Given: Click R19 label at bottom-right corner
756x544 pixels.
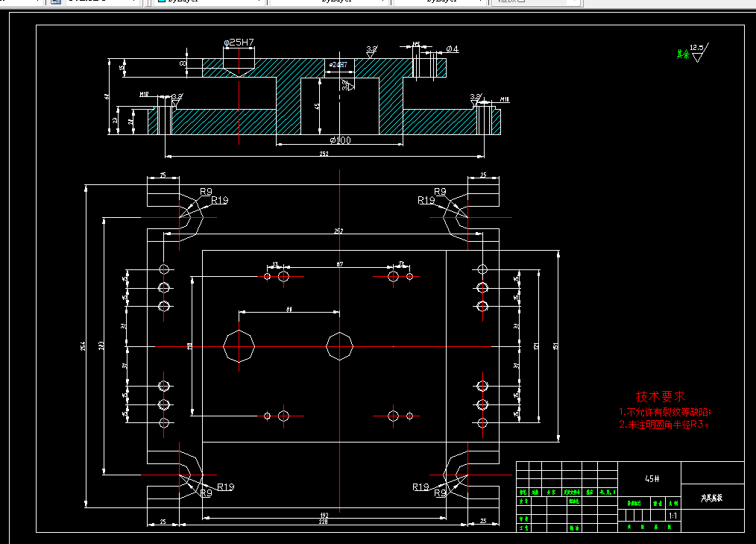Looking at the screenshot, I should tap(421, 487).
